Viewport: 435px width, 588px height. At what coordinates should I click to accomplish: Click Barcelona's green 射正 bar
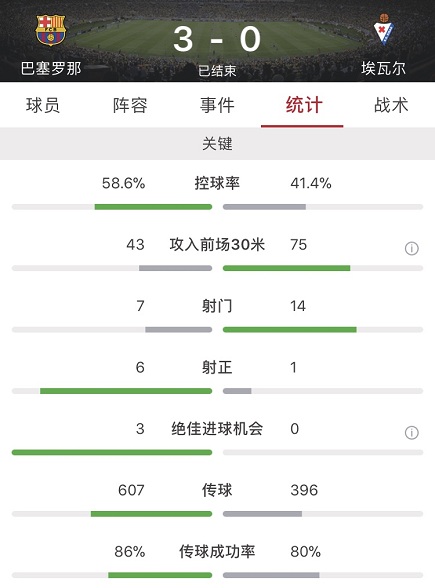(x=126, y=391)
